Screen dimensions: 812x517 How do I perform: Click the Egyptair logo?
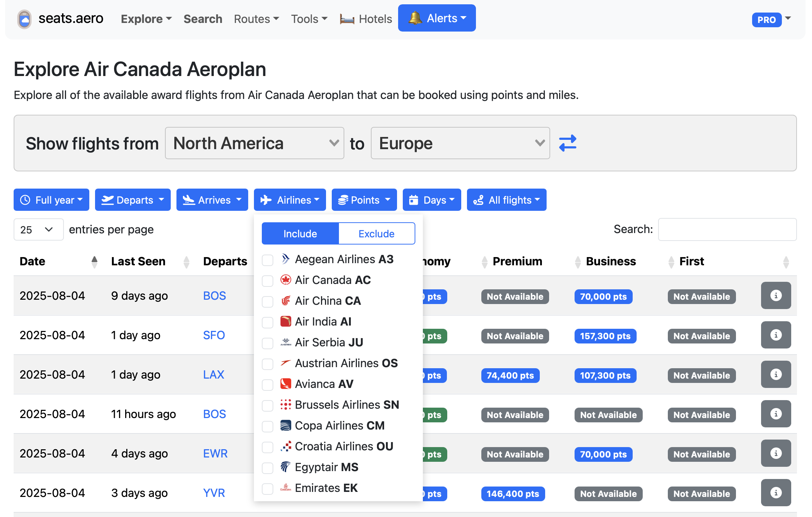coord(285,467)
